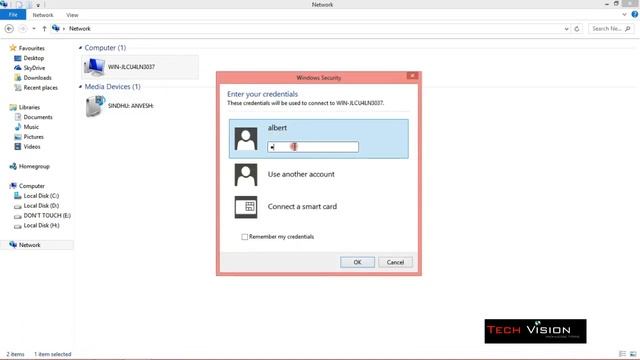Open Local Disk (H:)
Image resolution: width=640 pixels, height=360 pixels.
(41, 225)
